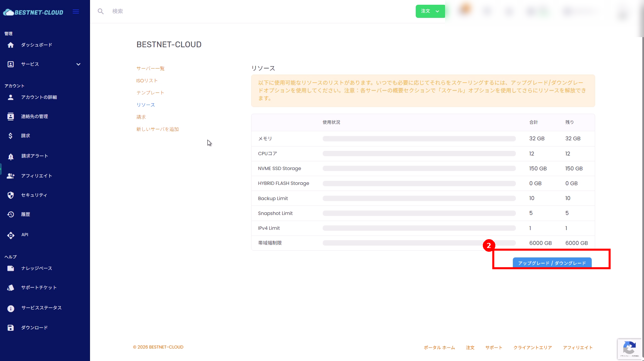Viewport: 644px width, 361px height.
Task: Click the API icon in sidebar
Action: click(x=11, y=235)
